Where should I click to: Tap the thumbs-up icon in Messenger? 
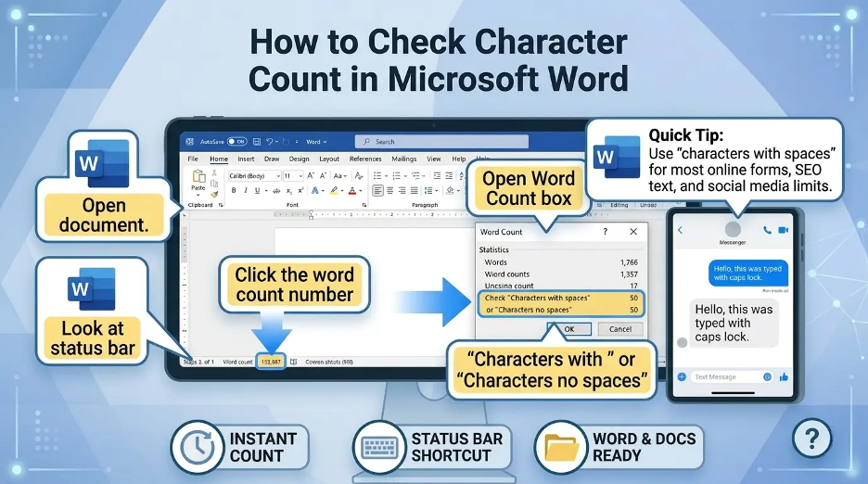[784, 377]
